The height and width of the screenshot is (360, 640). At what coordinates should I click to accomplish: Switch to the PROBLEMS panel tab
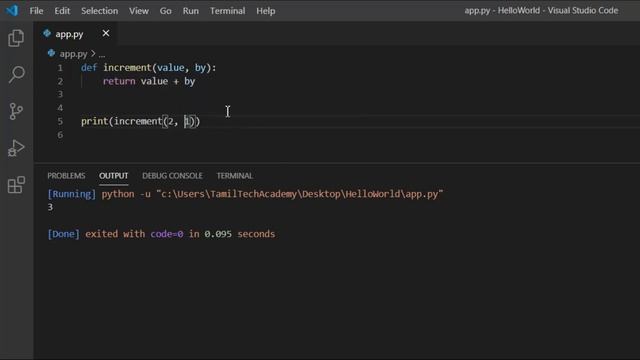[x=66, y=176]
